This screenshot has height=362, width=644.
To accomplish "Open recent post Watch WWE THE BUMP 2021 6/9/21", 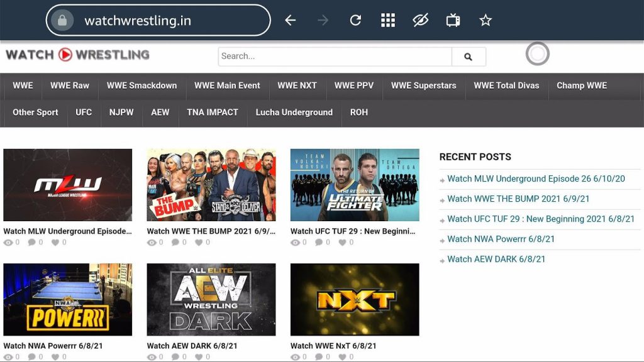I will tap(518, 199).
